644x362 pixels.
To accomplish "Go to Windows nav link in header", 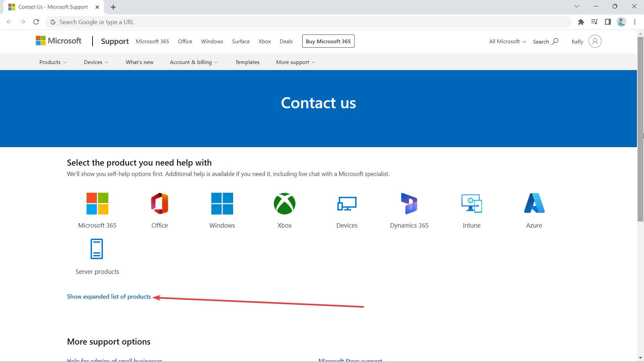I will [x=212, y=42].
